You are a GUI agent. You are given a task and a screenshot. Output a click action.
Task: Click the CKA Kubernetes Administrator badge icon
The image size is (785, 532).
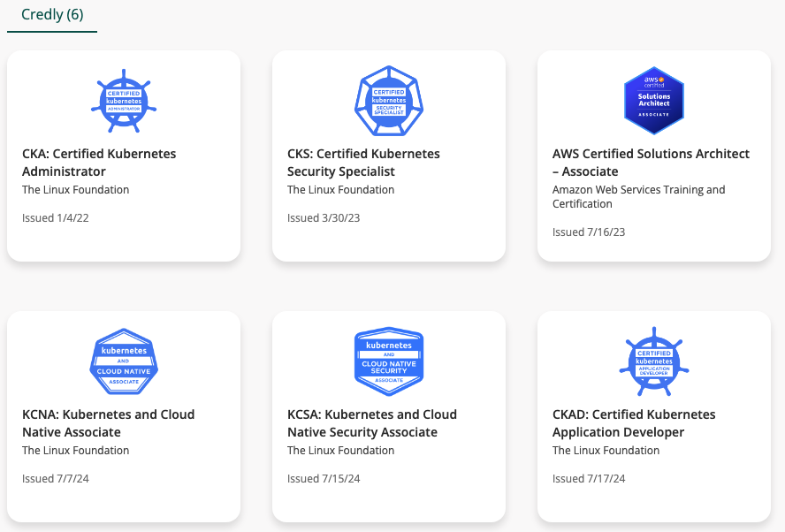(124, 101)
